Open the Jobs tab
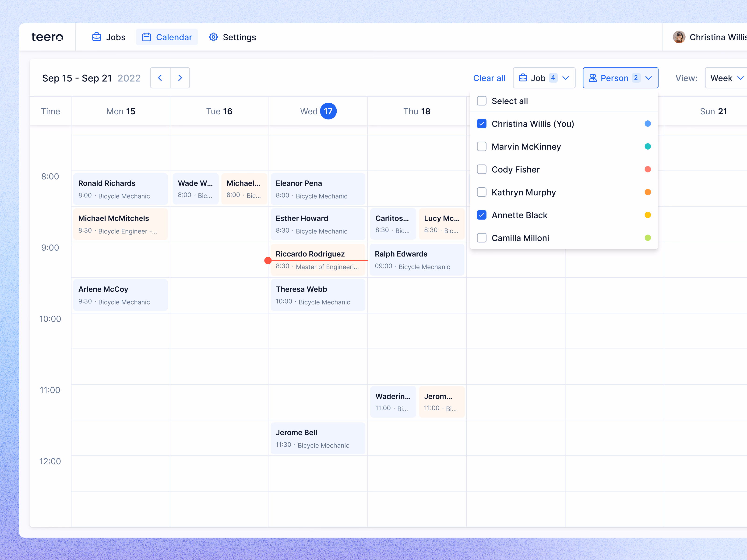The image size is (747, 560). pos(109,37)
